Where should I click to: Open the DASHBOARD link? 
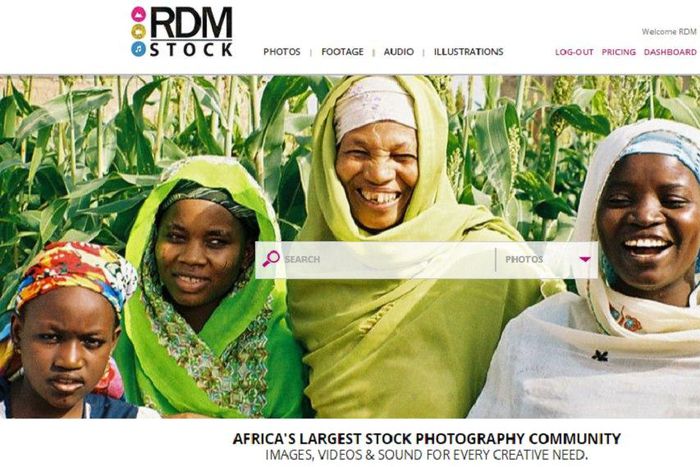pyautogui.click(x=670, y=52)
